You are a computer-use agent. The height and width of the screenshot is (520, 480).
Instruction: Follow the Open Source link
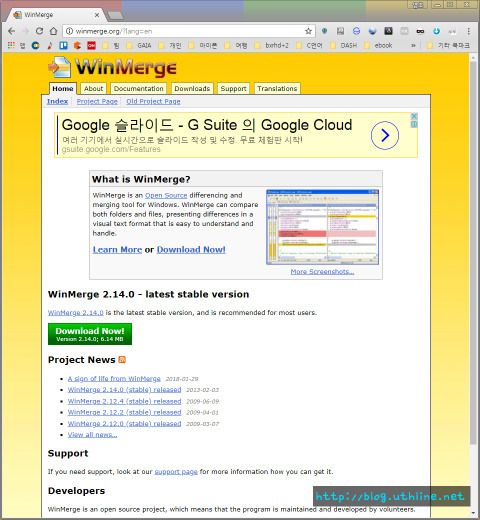click(166, 195)
